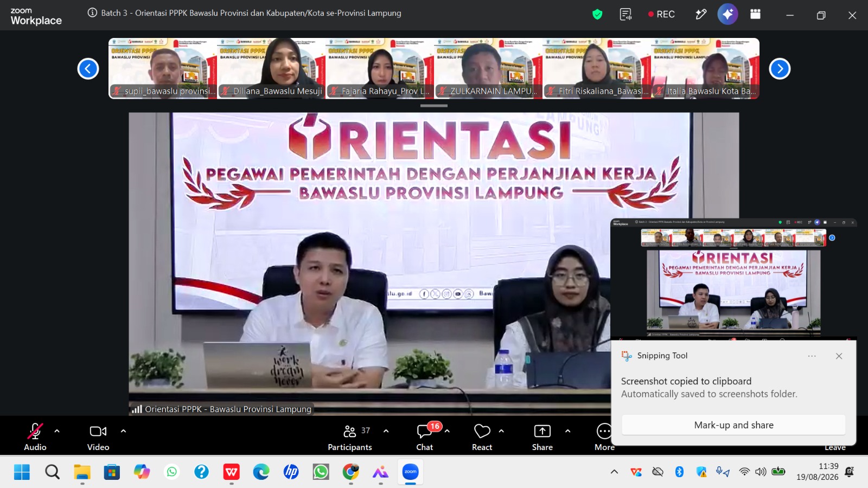Open Windows Search from taskbar
Viewport: 868px width, 488px height.
point(53,472)
